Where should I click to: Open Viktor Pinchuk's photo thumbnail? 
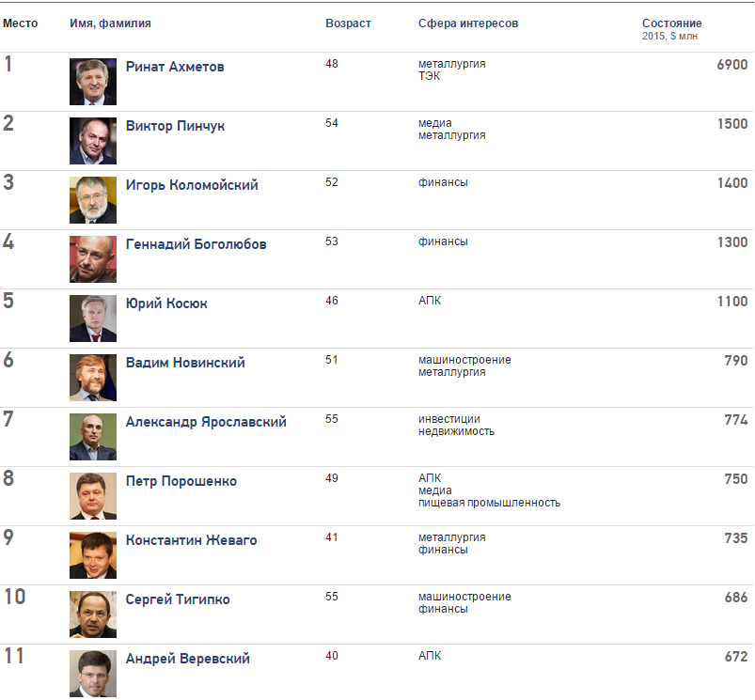(93, 141)
